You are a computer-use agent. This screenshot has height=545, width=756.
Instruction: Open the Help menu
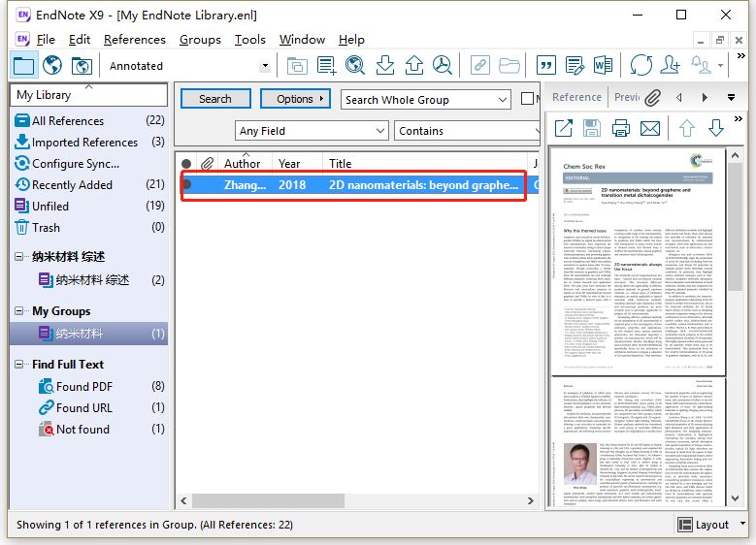click(351, 40)
